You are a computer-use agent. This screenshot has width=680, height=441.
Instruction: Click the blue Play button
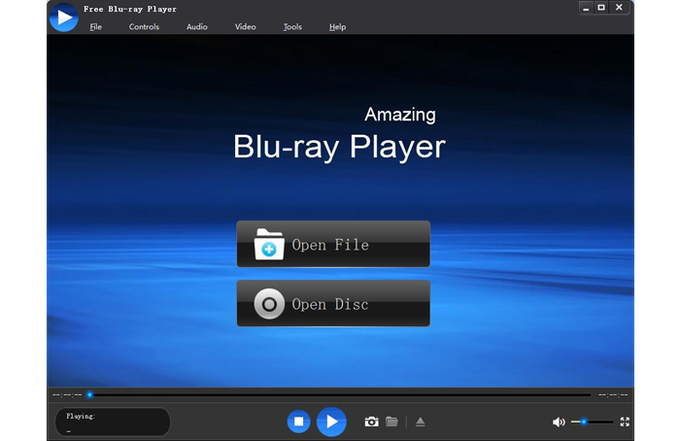tap(331, 421)
